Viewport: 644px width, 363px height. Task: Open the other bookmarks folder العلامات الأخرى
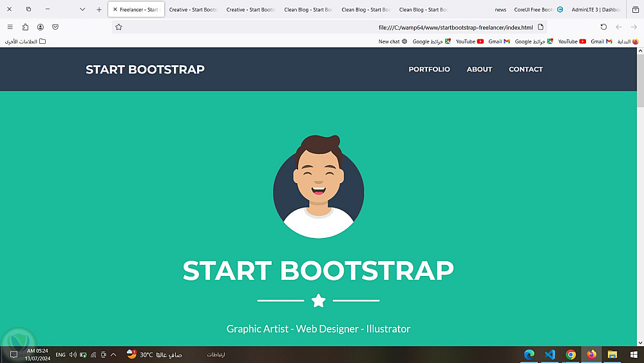[25, 41]
